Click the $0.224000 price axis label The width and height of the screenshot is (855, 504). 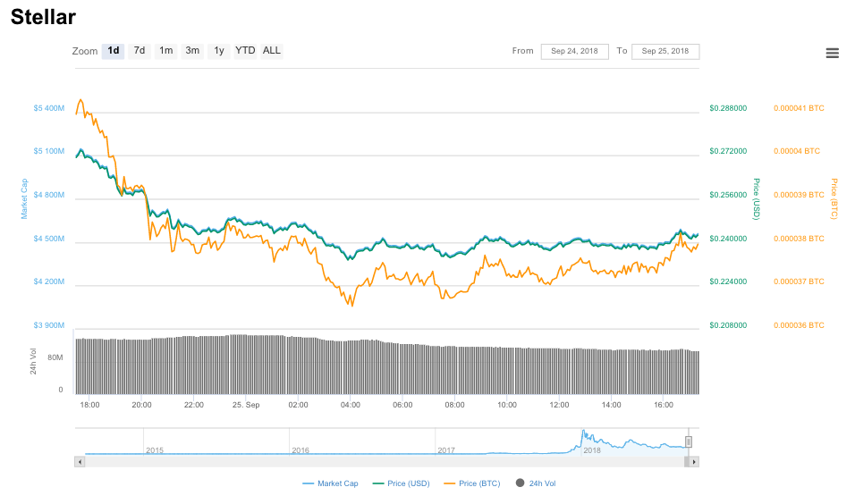click(728, 281)
